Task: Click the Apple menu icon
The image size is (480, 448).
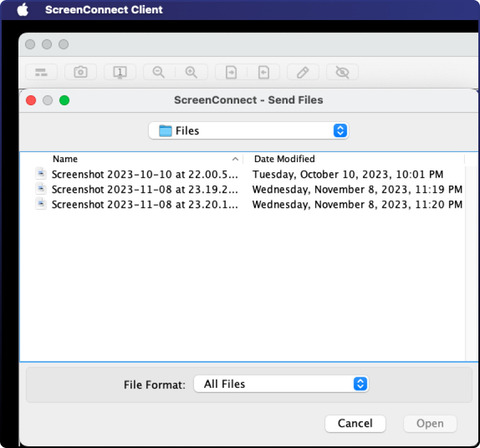Action: (x=23, y=9)
